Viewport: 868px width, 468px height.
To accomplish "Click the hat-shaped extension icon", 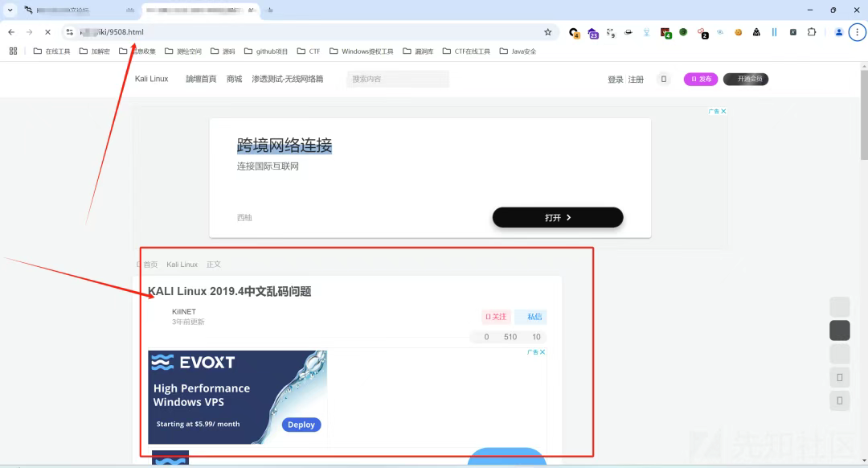I will click(x=628, y=32).
